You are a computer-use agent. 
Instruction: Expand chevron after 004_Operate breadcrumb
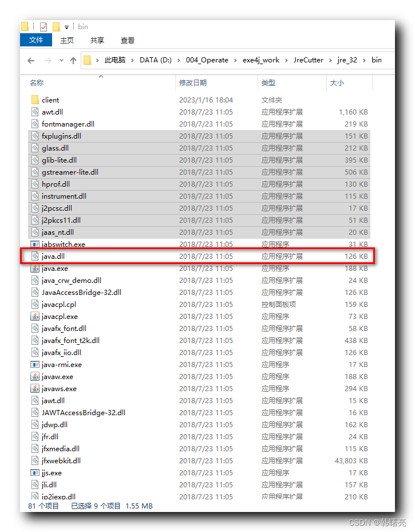click(235, 60)
